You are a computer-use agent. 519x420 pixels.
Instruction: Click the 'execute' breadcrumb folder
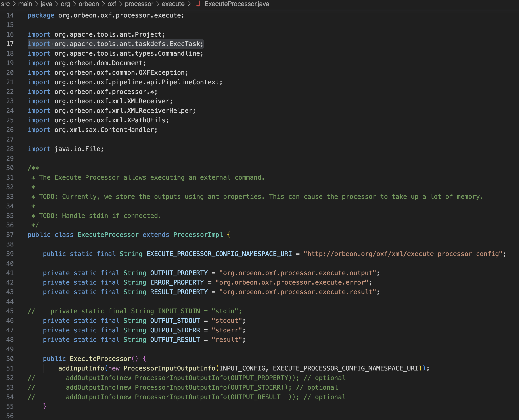[173, 4]
